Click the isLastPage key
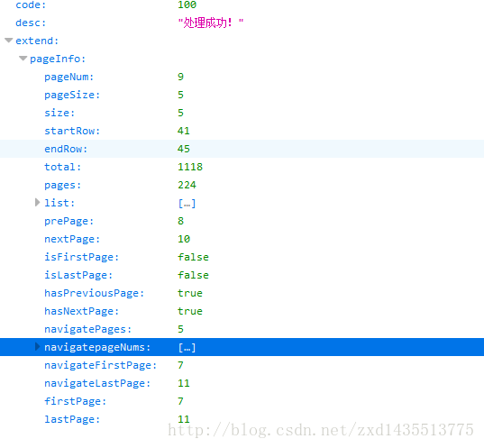 click(78, 275)
